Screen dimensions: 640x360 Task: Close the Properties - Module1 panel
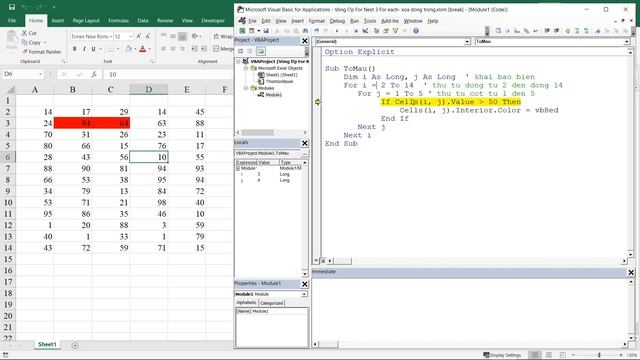point(304,284)
